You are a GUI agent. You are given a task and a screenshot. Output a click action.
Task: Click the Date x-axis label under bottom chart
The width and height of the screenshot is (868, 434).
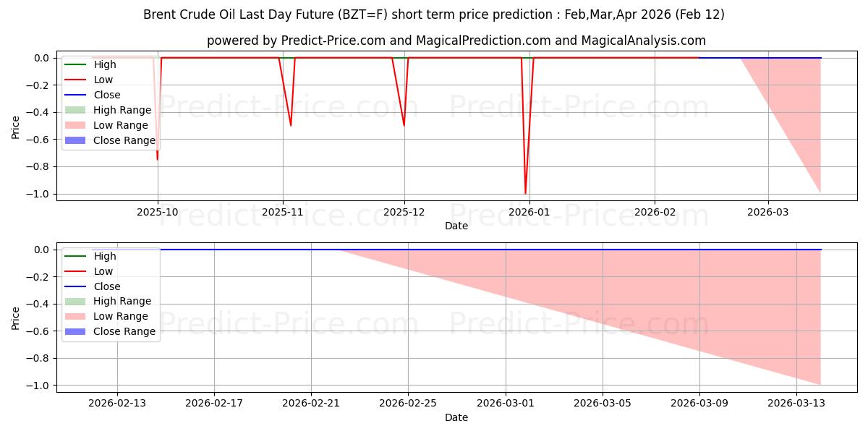(456, 417)
